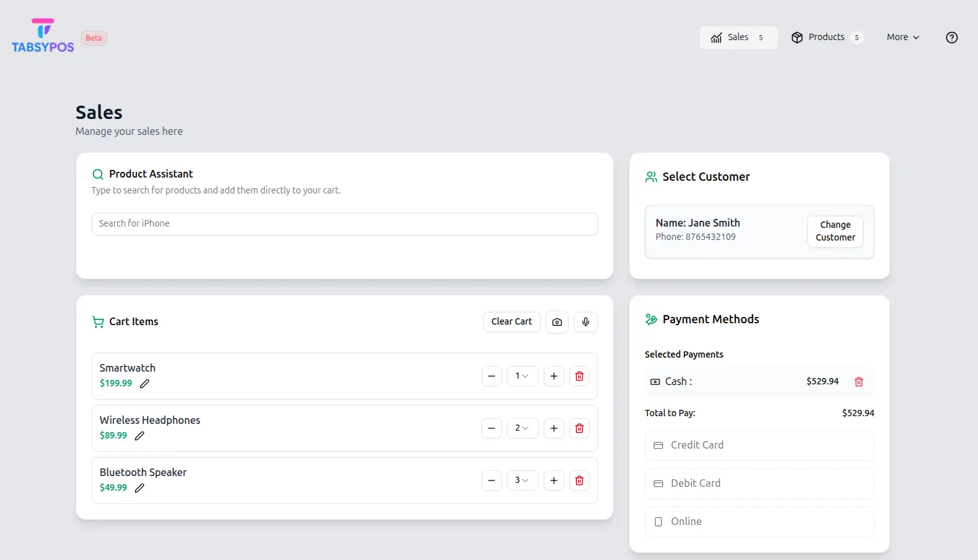This screenshot has height=560, width=978.
Task: Open the Smartwatch quantity dropdown
Action: pyautogui.click(x=523, y=376)
